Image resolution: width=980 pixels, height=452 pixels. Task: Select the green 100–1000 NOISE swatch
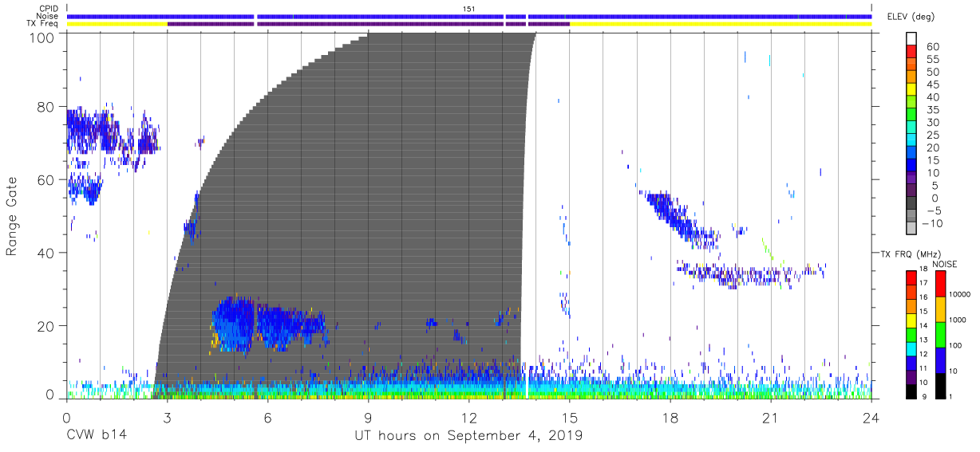939,335
